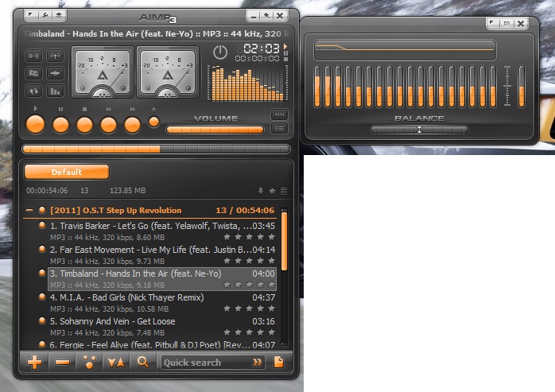The width and height of the screenshot is (555, 392).
Task: Click the star icon in playlist header
Action: [x=272, y=191]
